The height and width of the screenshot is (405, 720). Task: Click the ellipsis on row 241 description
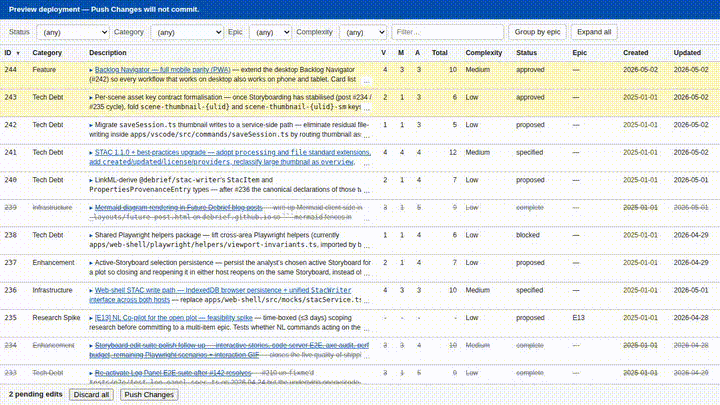point(366,163)
